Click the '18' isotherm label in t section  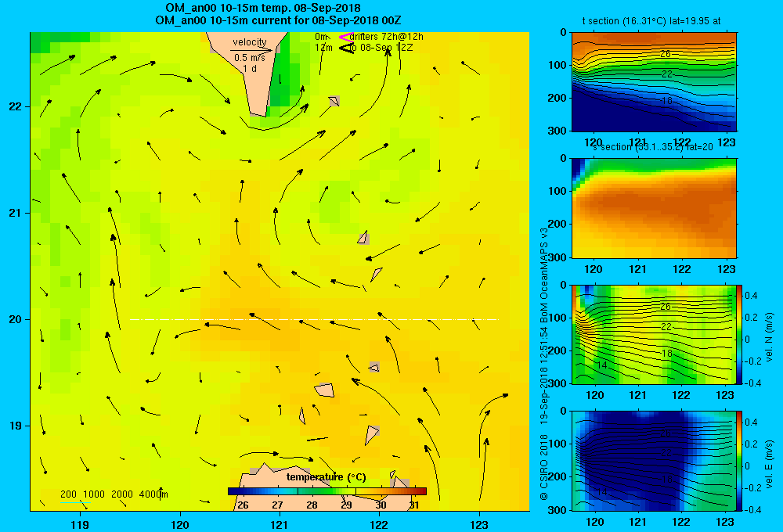[666, 100]
